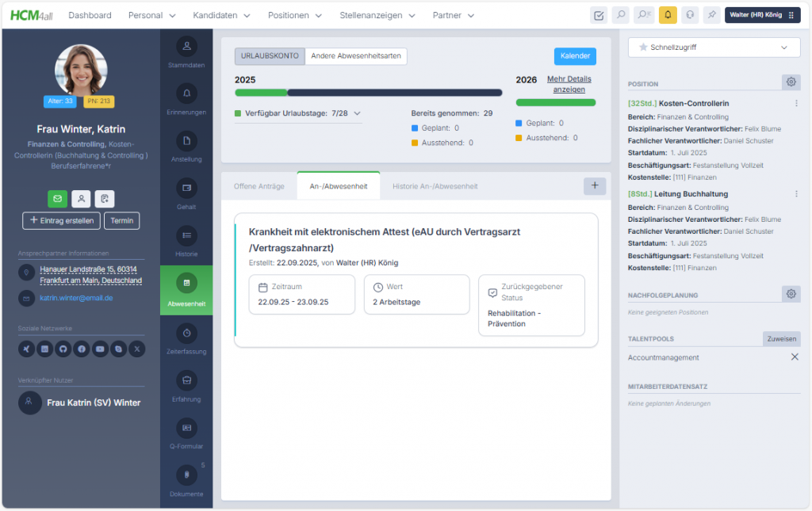Expand the Schnellzugriff dropdown
This screenshot has height=511, width=812.
[x=714, y=48]
